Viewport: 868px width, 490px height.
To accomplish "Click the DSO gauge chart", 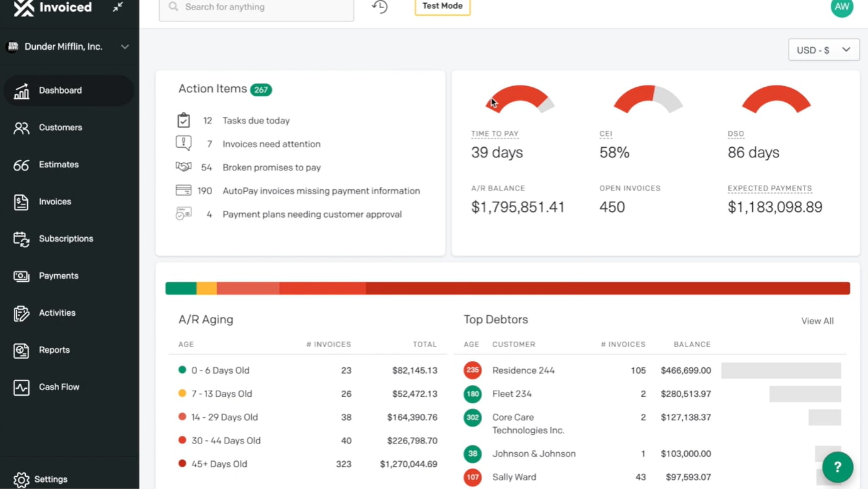I will pyautogui.click(x=776, y=98).
